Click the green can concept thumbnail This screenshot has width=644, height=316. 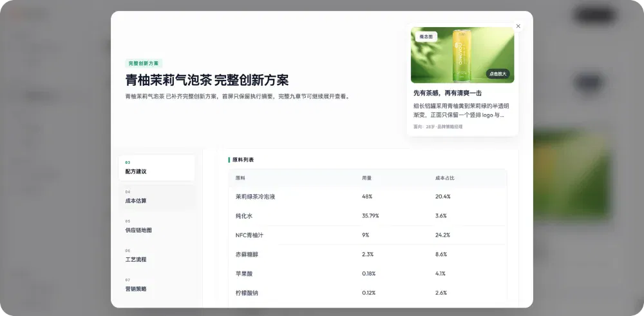(x=462, y=55)
